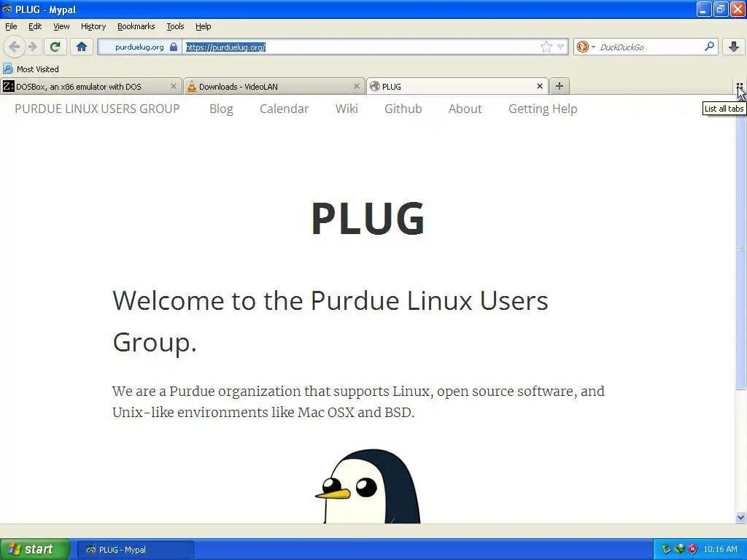The width and height of the screenshot is (747, 560).
Task: Reload the page with the refresh icon
Action: (55, 47)
